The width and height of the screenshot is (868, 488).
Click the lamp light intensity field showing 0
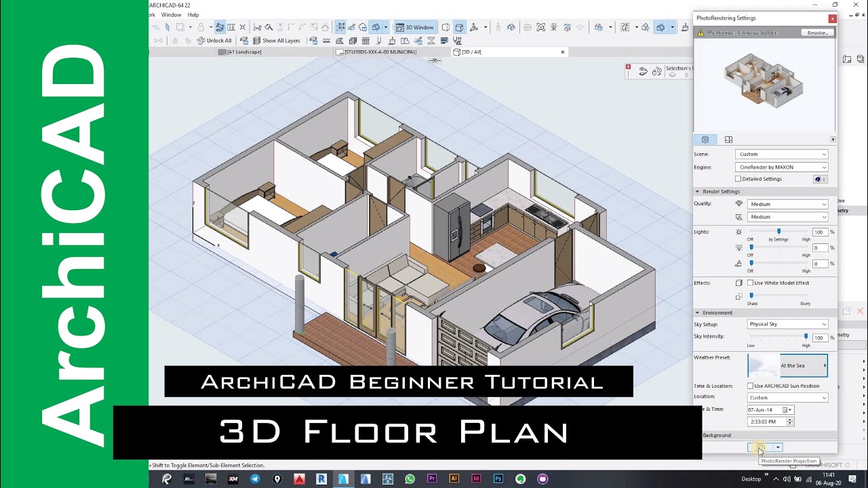pyautogui.click(x=820, y=247)
